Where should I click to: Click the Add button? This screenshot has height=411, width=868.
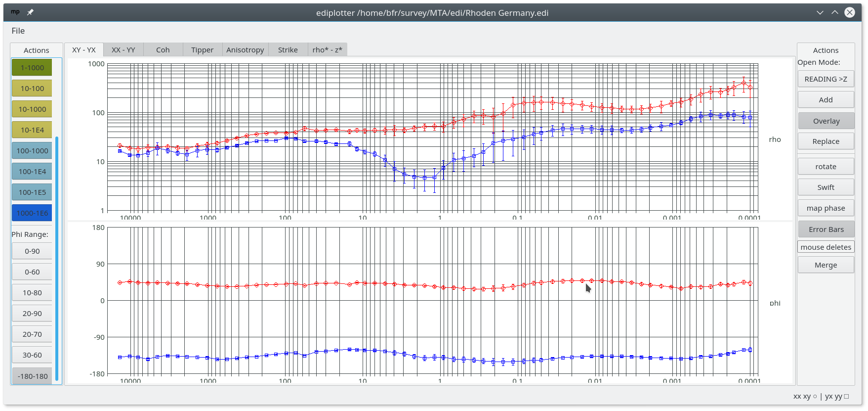coord(826,100)
